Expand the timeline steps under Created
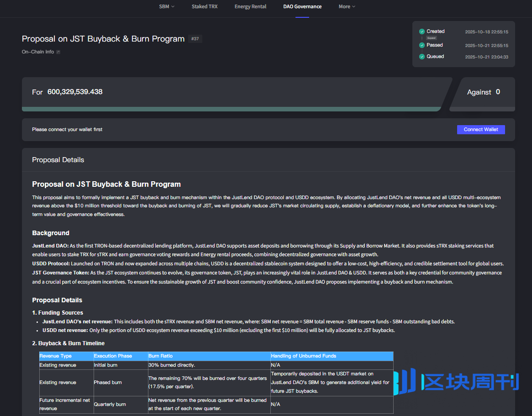Viewport: 532px width, 416px height. 431,38
